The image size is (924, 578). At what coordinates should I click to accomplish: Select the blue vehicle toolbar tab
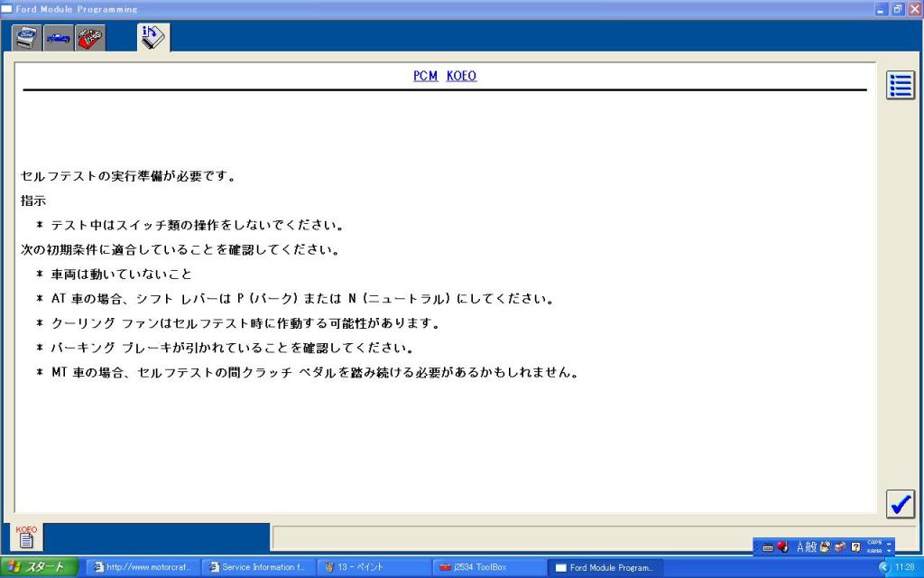click(x=59, y=38)
